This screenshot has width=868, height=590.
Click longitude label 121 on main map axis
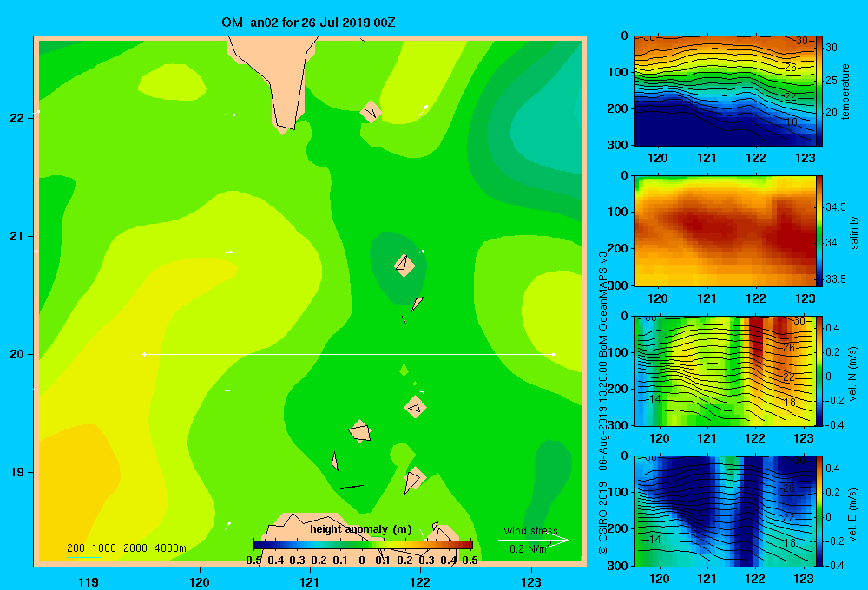pyautogui.click(x=310, y=581)
